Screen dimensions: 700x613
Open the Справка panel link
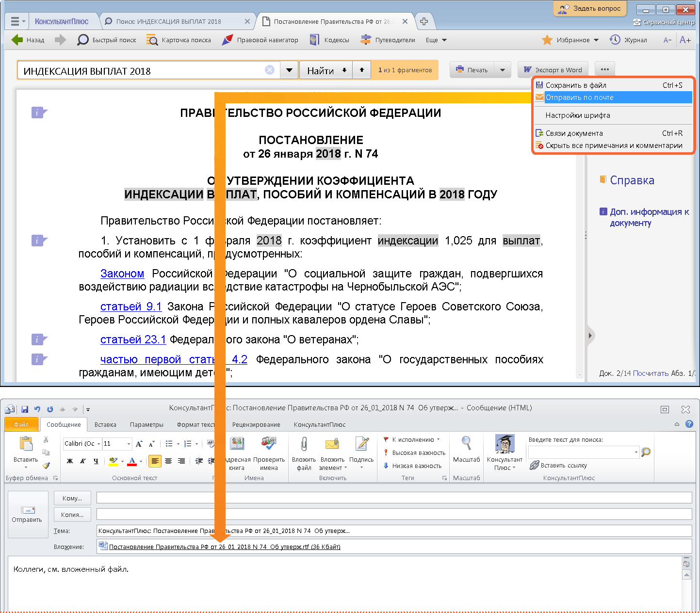pyautogui.click(x=632, y=180)
